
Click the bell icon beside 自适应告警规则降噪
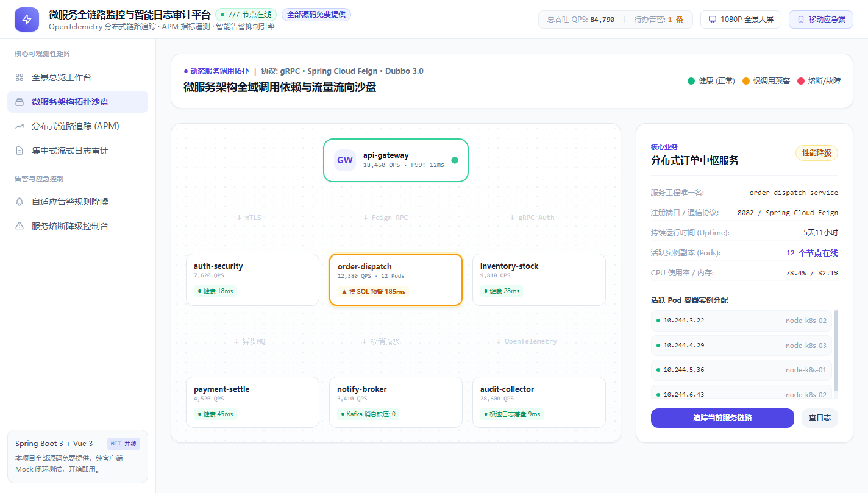pos(20,202)
